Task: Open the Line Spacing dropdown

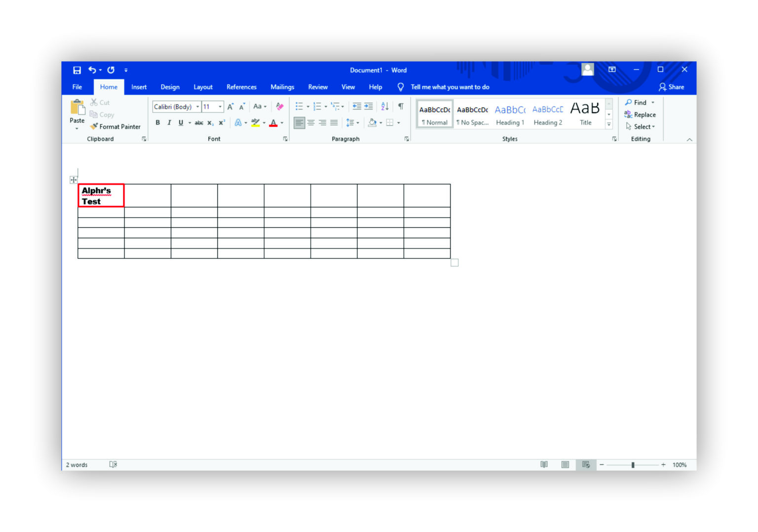Action: 357,122
